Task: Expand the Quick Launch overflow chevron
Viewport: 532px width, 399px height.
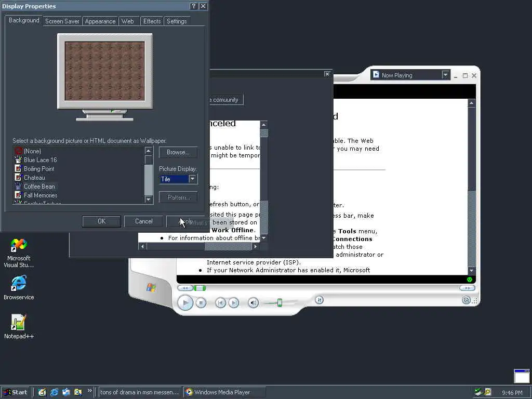Action: 89,391
